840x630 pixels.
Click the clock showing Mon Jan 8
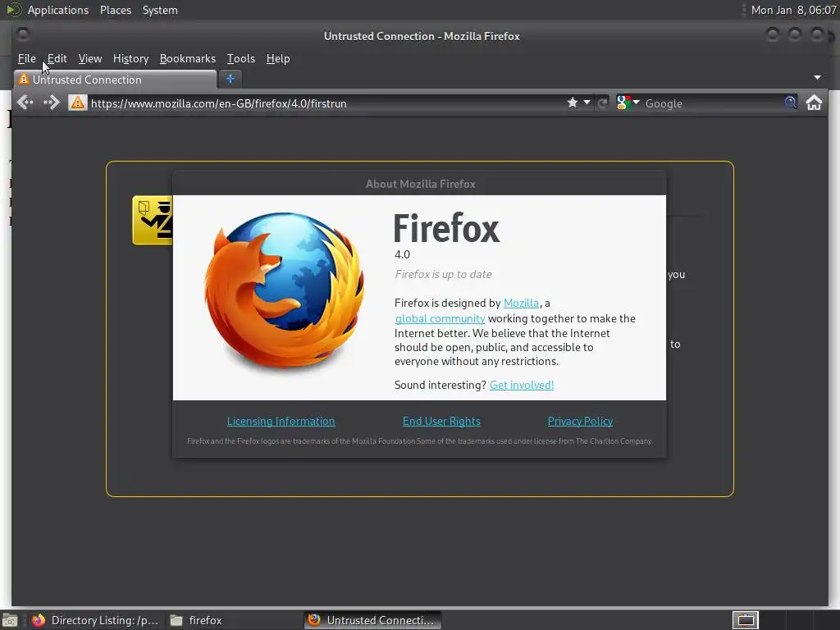(793, 10)
